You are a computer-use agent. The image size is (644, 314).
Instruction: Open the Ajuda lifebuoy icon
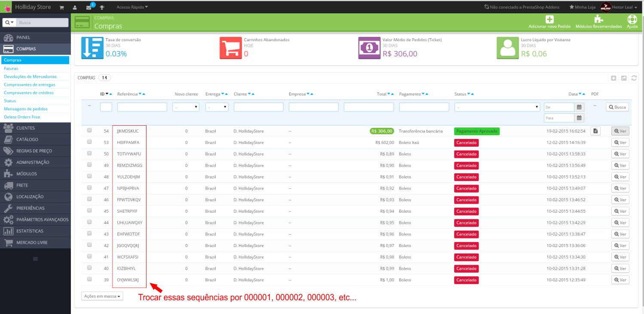point(632,19)
